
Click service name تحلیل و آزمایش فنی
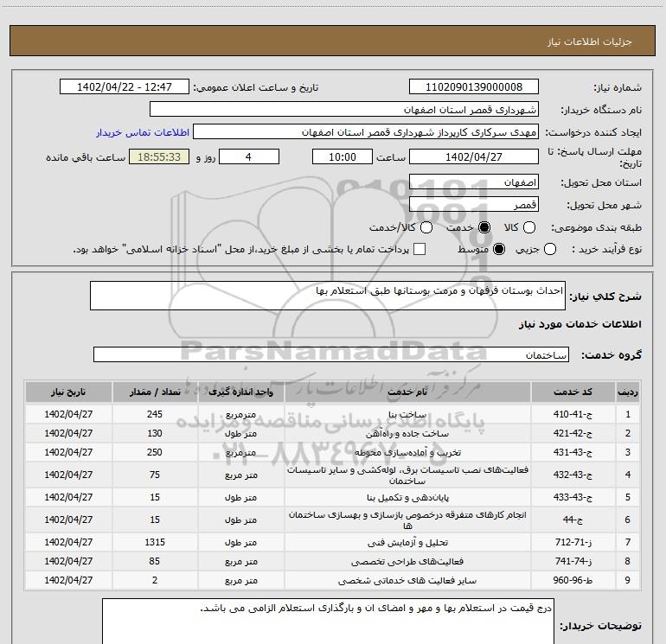[x=407, y=543]
